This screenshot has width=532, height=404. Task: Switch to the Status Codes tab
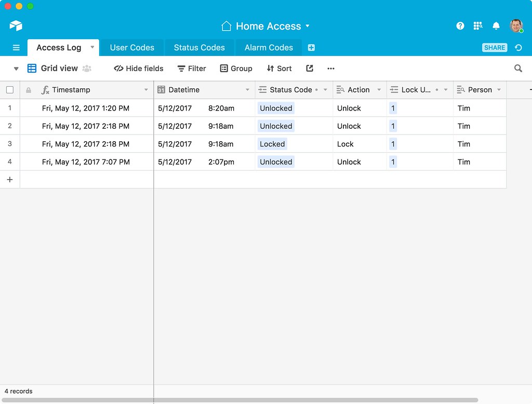coord(199,47)
